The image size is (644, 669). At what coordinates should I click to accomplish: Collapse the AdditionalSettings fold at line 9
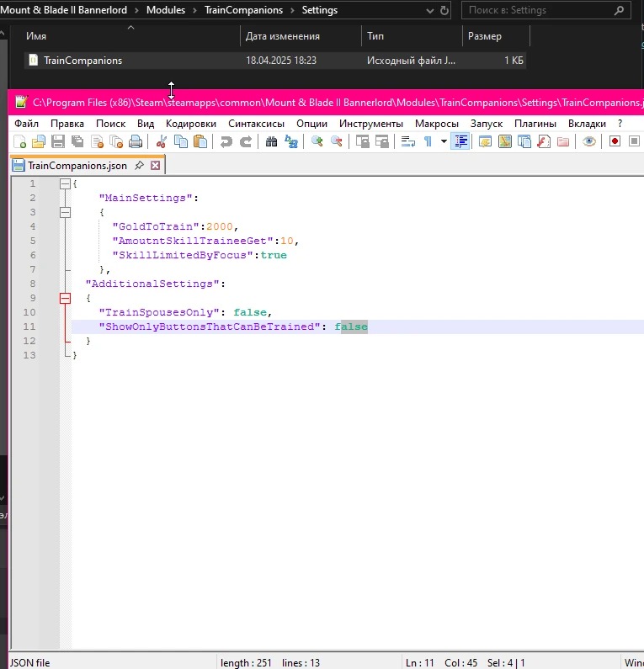tap(65, 298)
